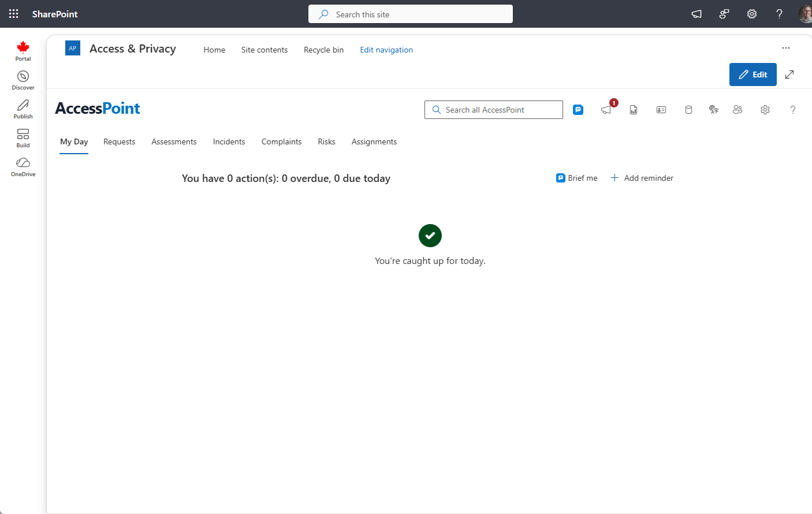Open the AccessPoint database cylinder icon
812x514 pixels.
pos(688,110)
